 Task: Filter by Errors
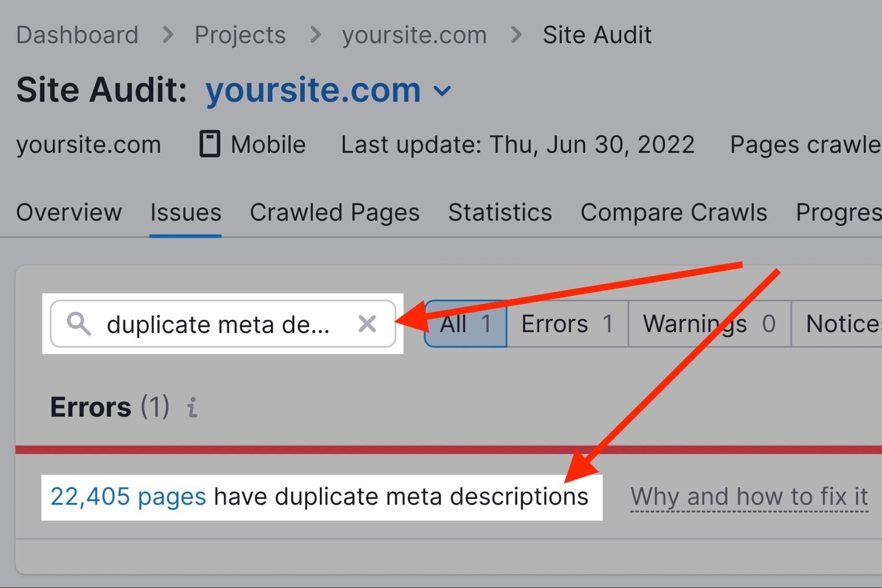[x=567, y=324]
